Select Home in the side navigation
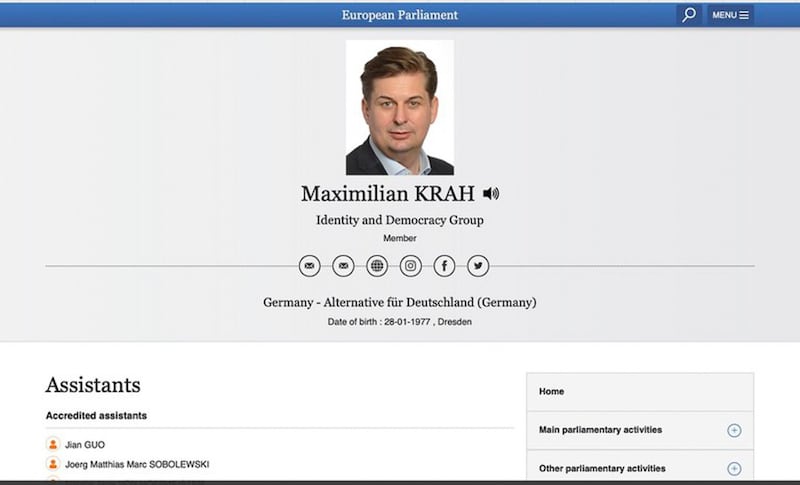 [552, 391]
